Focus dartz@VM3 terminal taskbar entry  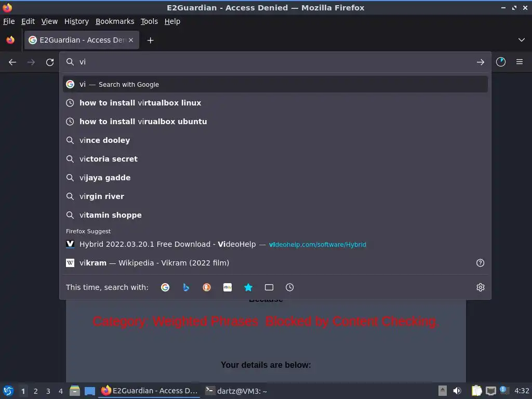236,391
